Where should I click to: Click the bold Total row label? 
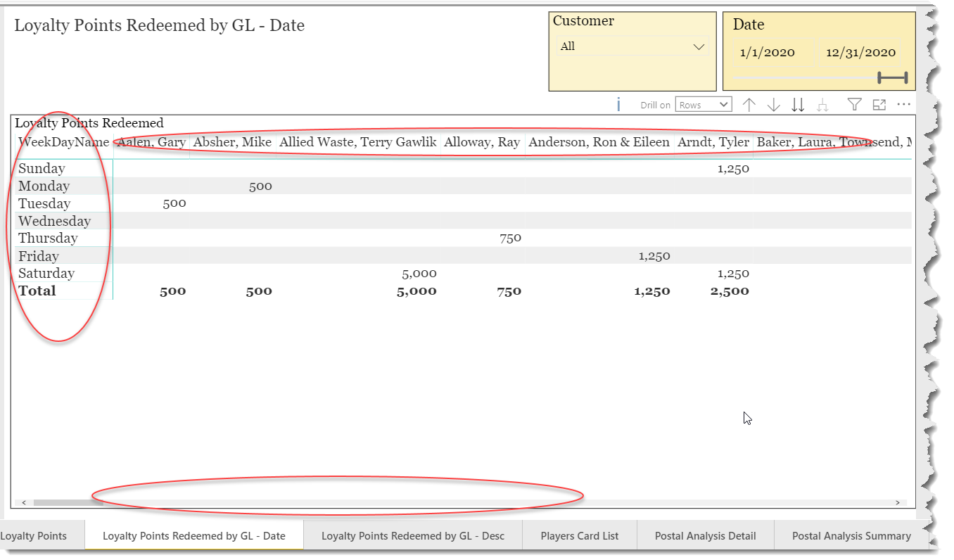[37, 291]
